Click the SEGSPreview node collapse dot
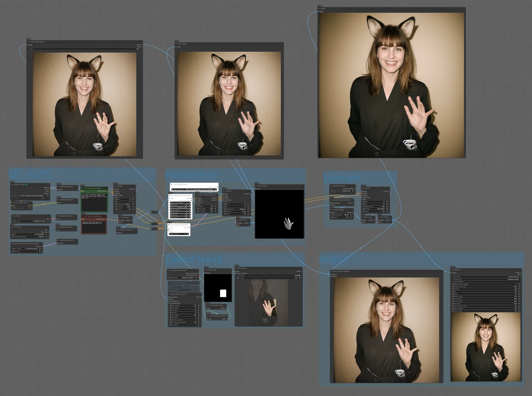The height and width of the screenshot is (396, 532). point(237,268)
